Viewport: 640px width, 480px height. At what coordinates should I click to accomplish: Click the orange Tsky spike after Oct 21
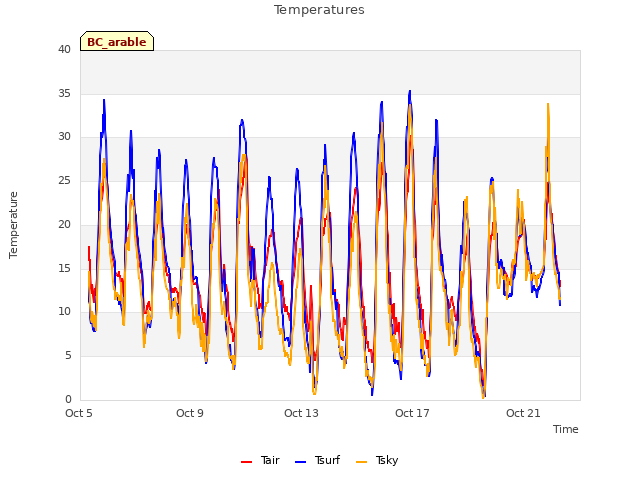coord(548,105)
